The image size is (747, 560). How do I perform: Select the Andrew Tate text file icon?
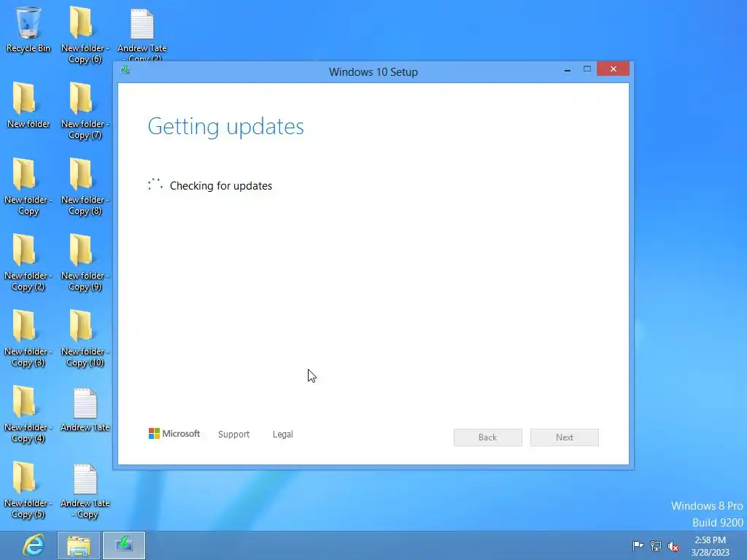pos(85,410)
